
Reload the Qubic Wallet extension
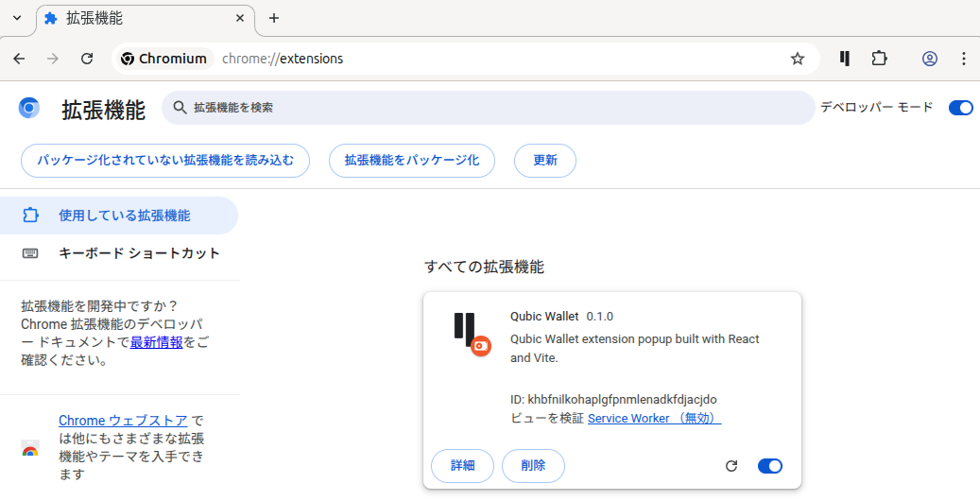coord(731,466)
